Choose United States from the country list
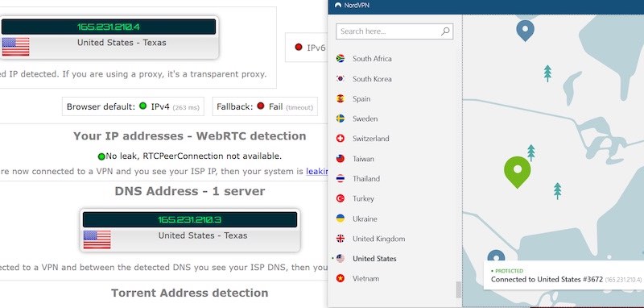The width and height of the screenshot is (644, 308). (x=374, y=259)
